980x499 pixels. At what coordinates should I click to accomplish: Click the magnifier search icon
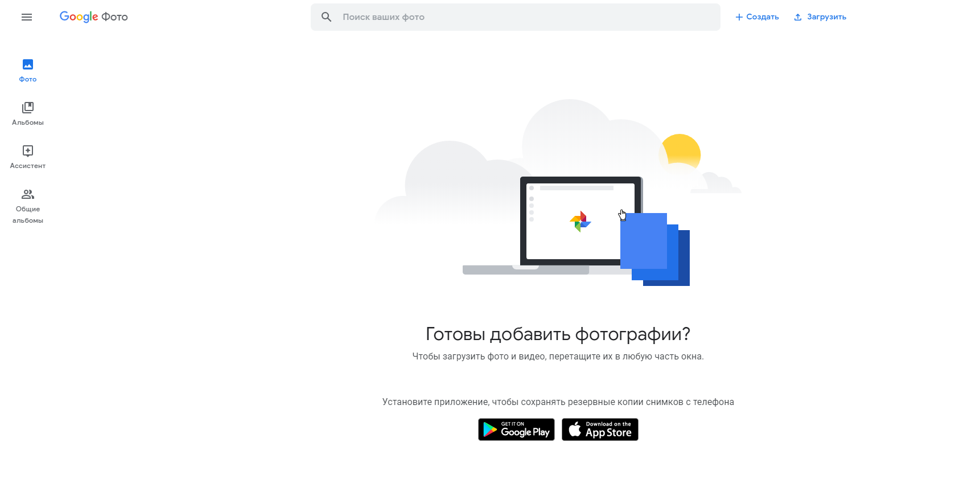[326, 17]
